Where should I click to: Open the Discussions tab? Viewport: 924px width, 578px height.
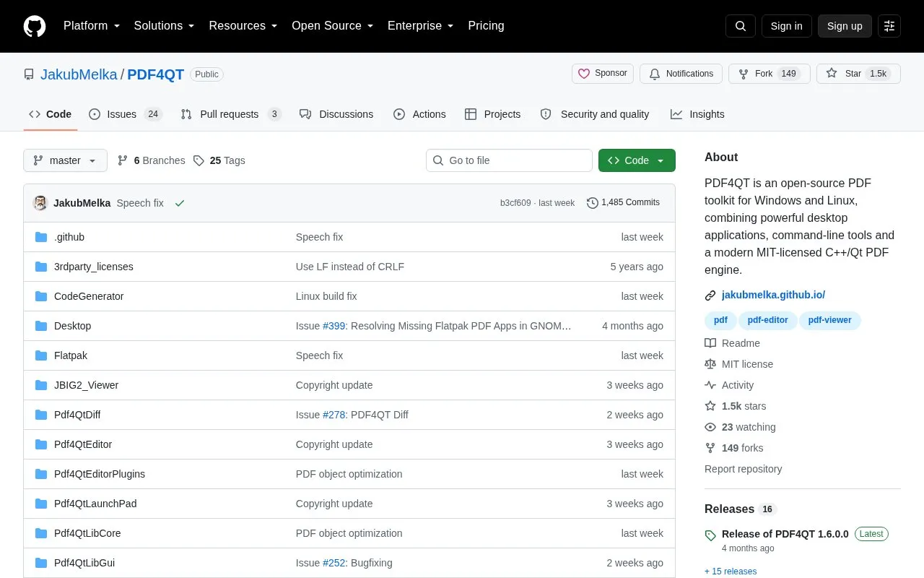(x=336, y=114)
